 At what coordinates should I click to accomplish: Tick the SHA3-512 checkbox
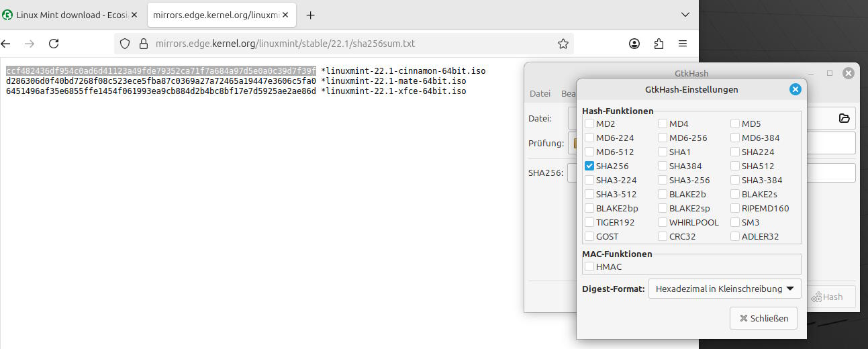589,194
